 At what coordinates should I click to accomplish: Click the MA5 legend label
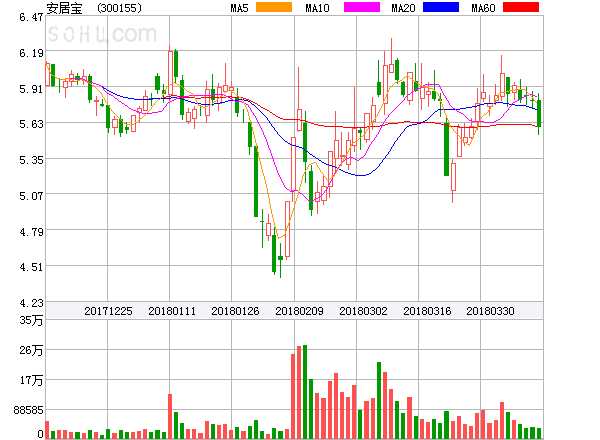point(240,8)
